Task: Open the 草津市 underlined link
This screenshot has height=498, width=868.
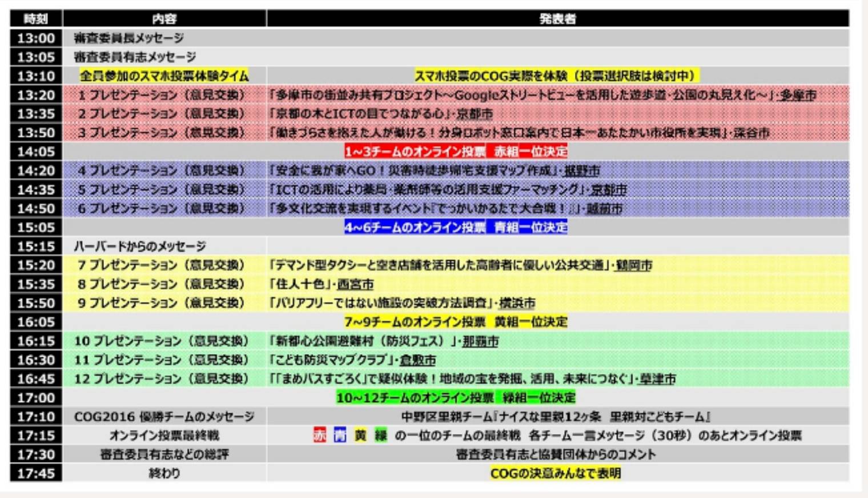Action: 658,379
